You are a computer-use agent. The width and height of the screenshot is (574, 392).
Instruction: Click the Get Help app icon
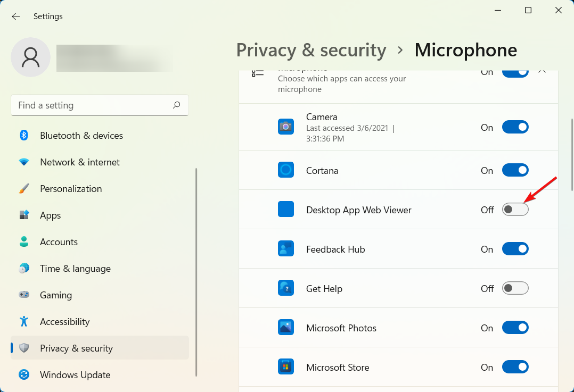coord(286,288)
